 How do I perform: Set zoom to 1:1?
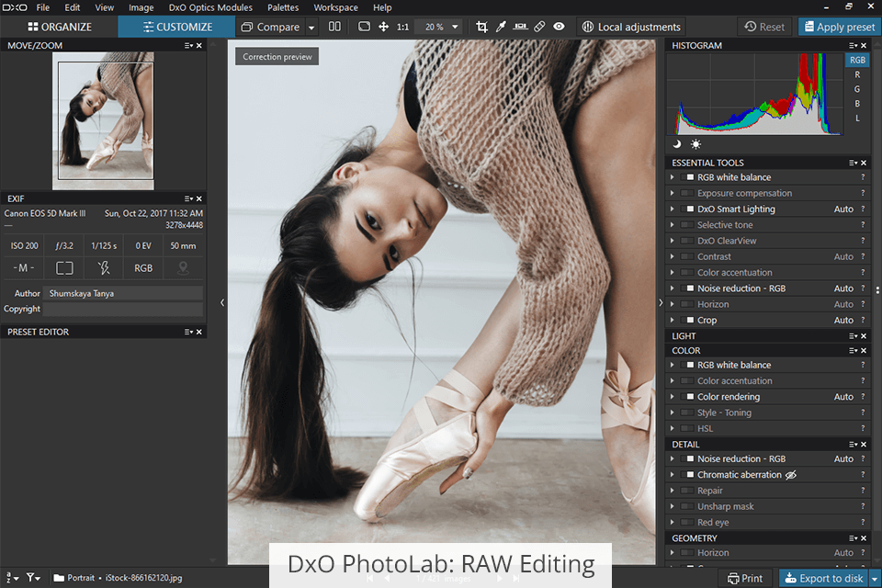pyautogui.click(x=402, y=27)
